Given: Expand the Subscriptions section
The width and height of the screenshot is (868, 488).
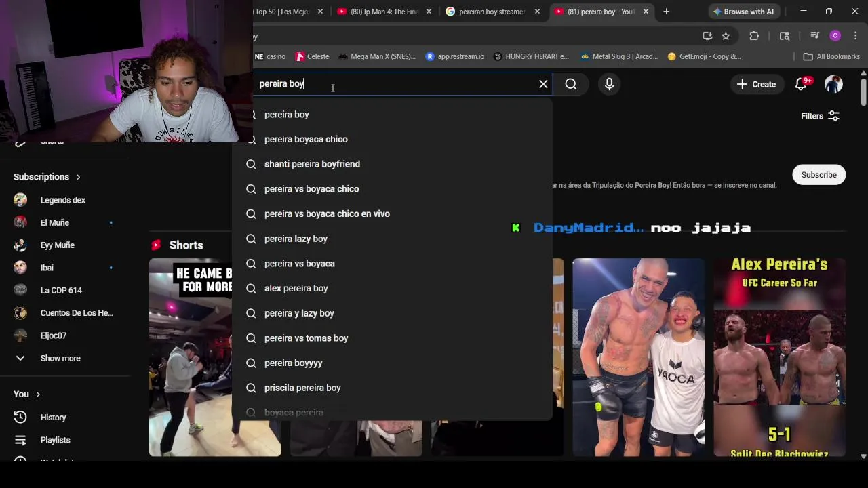Looking at the screenshot, I should pyautogui.click(x=47, y=177).
